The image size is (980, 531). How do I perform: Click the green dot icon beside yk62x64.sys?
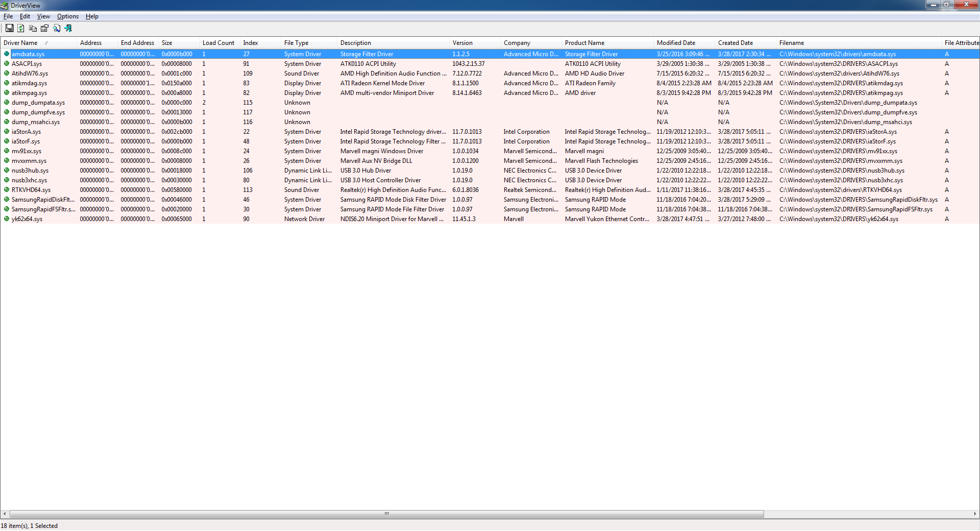(x=7, y=219)
